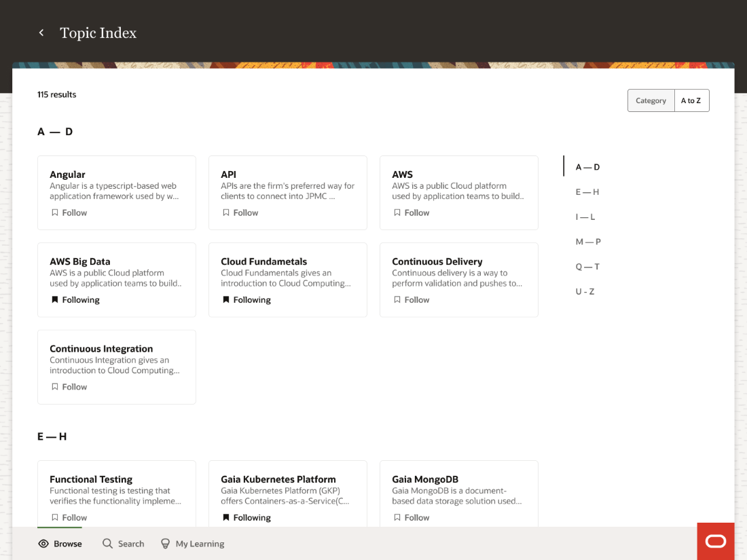Image resolution: width=747 pixels, height=560 pixels.
Task: Click the Topic Index page title
Action: pyautogui.click(x=98, y=33)
